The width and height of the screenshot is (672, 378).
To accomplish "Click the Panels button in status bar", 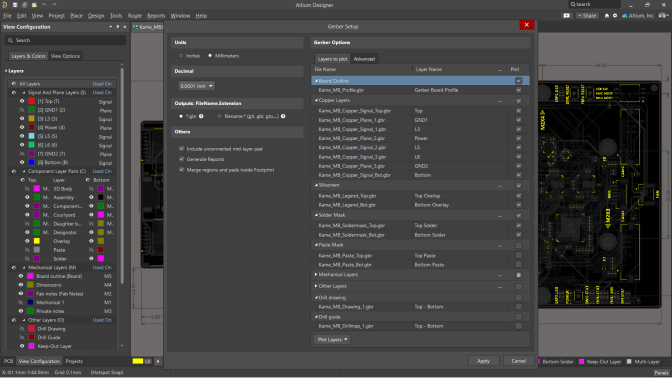I will [x=661, y=372].
